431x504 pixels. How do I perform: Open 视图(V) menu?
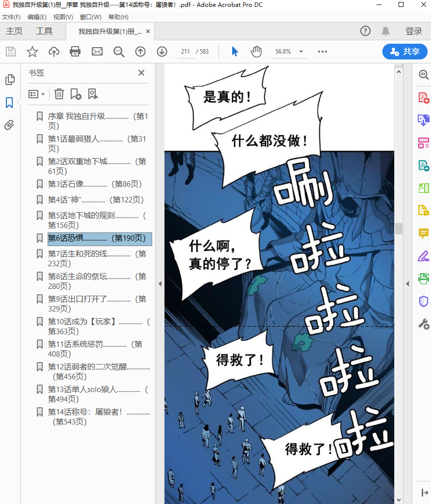point(63,17)
